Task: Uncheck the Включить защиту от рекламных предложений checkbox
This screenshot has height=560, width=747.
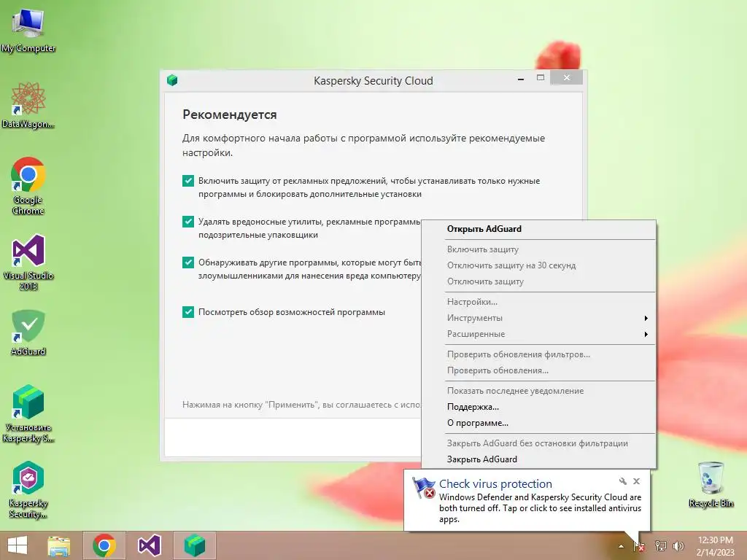Action: tap(188, 181)
